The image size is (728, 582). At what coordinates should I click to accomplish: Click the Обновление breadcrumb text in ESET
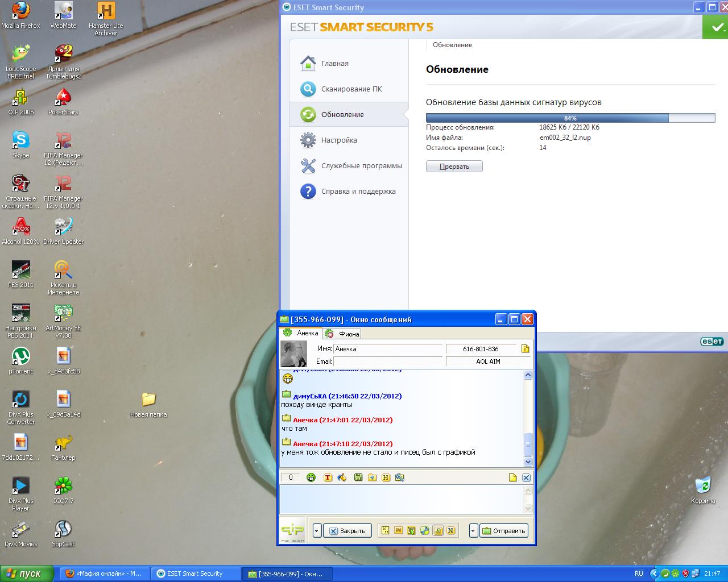coord(452,45)
